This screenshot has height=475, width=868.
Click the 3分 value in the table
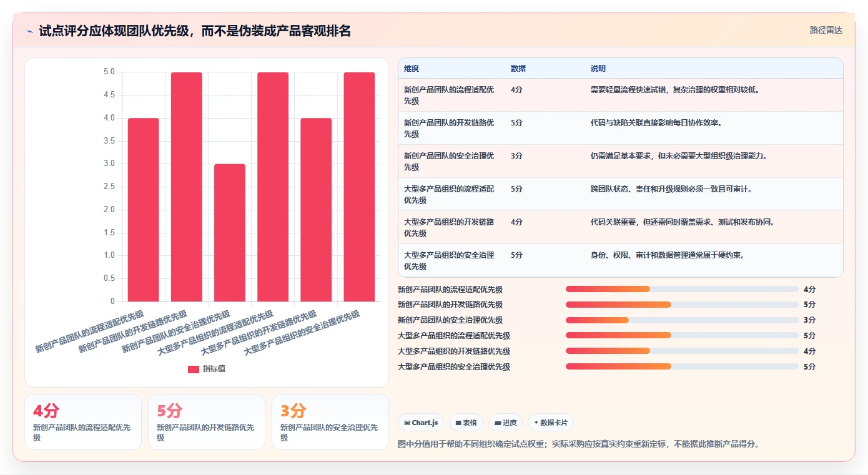pos(516,156)
